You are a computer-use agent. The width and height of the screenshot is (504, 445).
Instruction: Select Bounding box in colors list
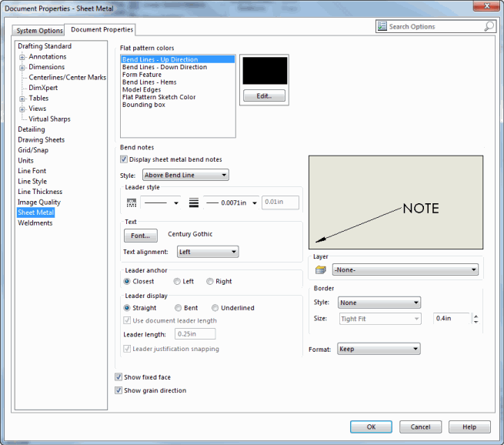pos(144,105)
